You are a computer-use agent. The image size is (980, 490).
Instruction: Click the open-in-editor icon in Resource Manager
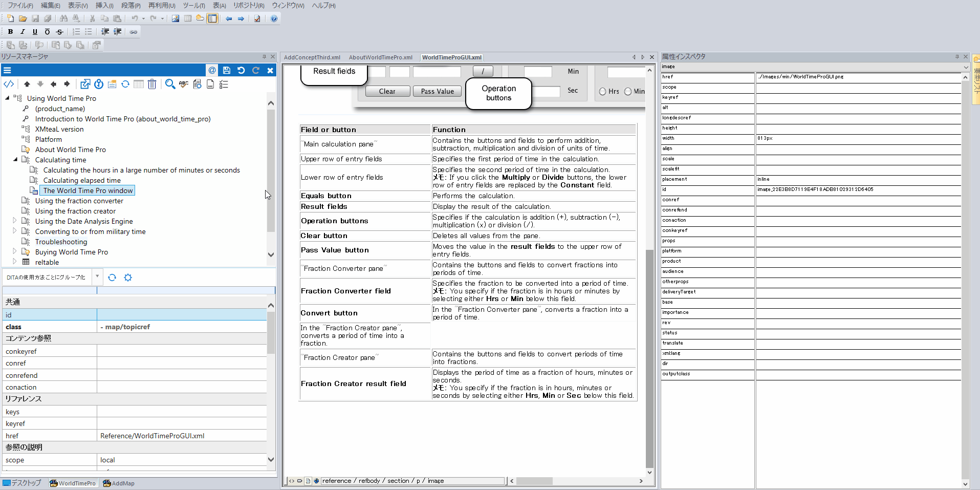tap(85, 84)
